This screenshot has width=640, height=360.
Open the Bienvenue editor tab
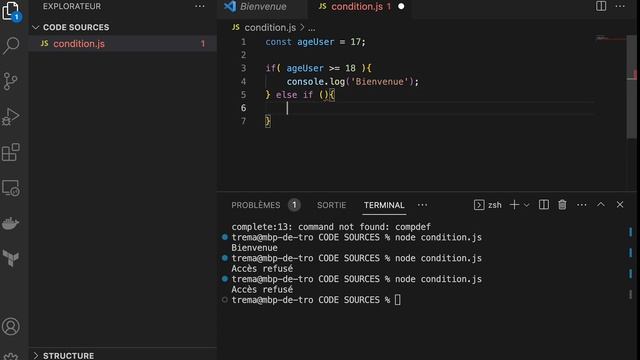(x=262, y=7)
